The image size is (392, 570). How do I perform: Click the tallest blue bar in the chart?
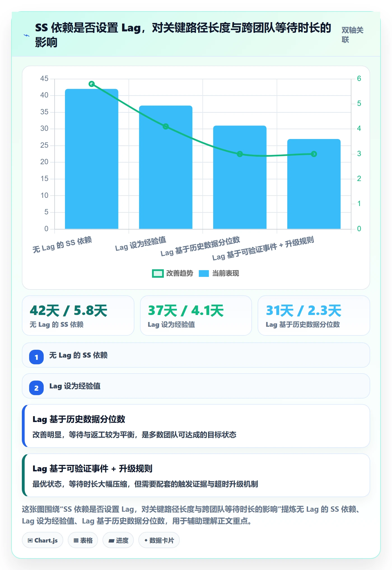92,159
